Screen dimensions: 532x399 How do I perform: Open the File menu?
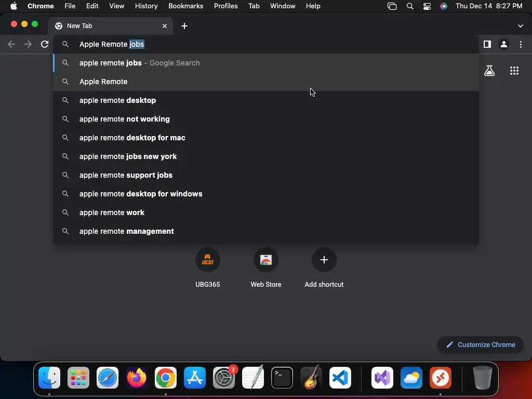coord(70,6)
